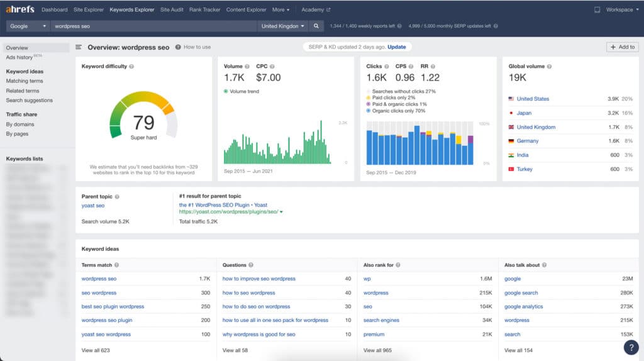Open the yoast seo parent topic link
This screenshot has width=644, height=361.
93,206
